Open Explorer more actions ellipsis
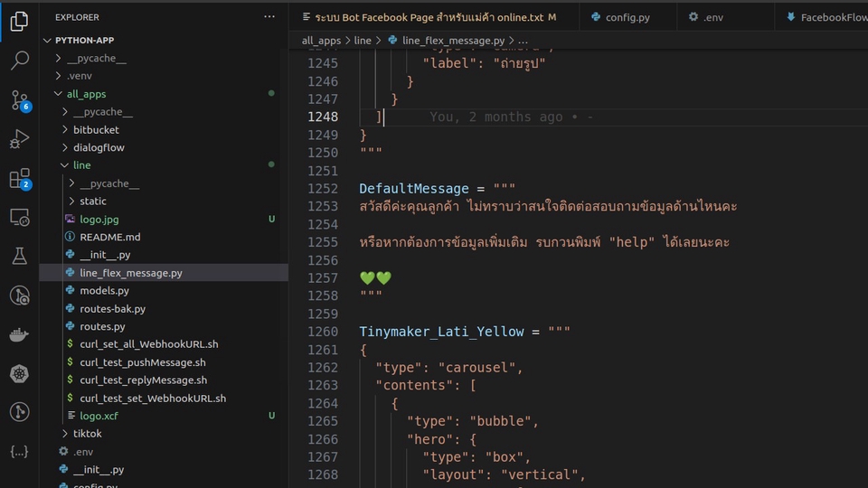This screenshot has height=488, width=868. (269, 17)
